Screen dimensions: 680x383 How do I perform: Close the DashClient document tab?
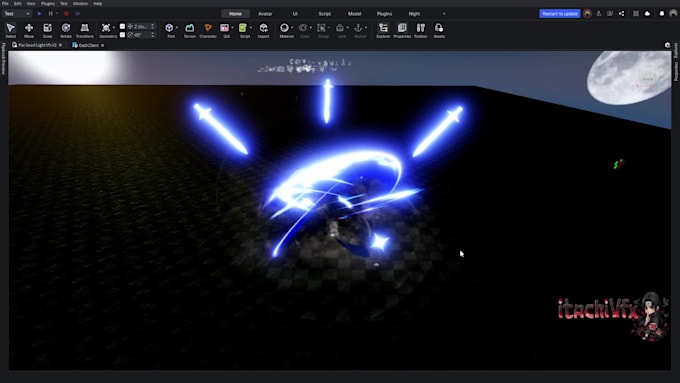point(103,45)
